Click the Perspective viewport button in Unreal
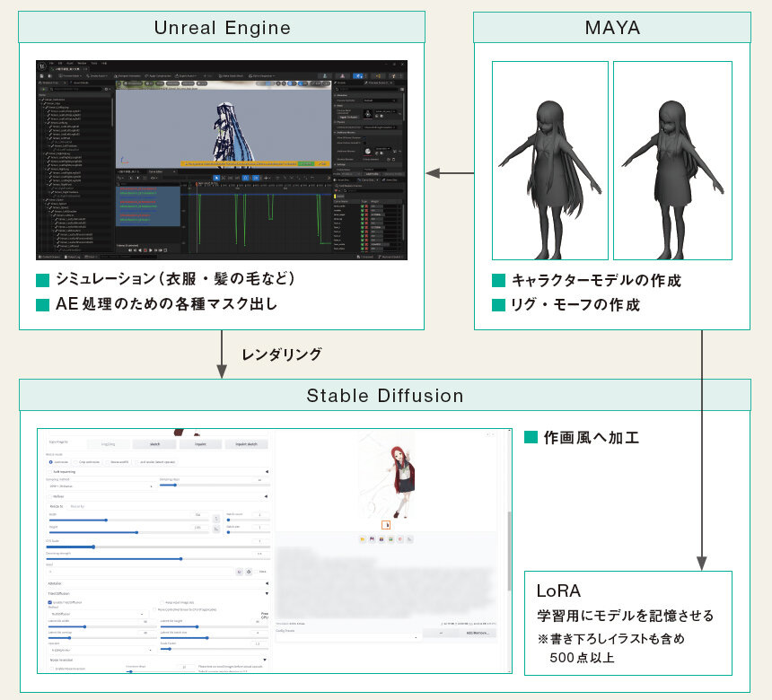 [x=135, y=83]
